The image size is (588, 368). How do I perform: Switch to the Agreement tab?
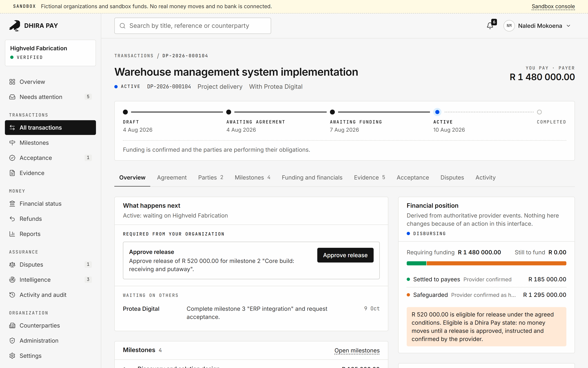172,177
